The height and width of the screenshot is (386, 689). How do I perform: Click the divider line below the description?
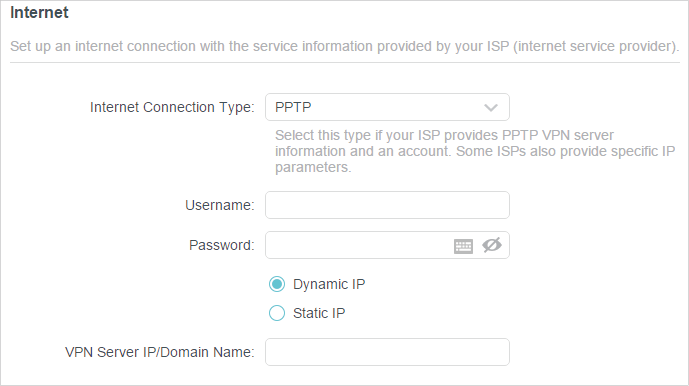tap(345, 62)
